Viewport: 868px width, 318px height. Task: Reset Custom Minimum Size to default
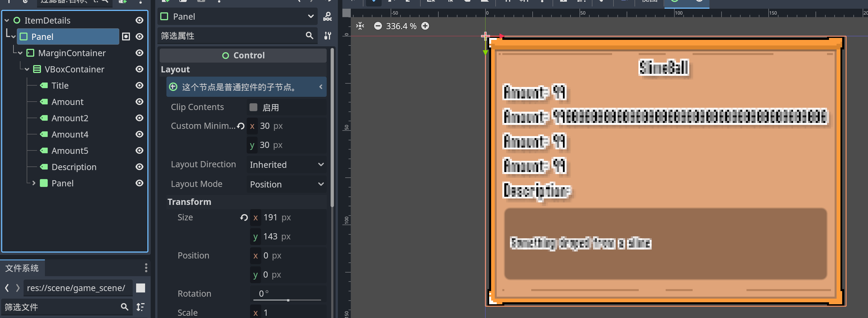[241, 126]
